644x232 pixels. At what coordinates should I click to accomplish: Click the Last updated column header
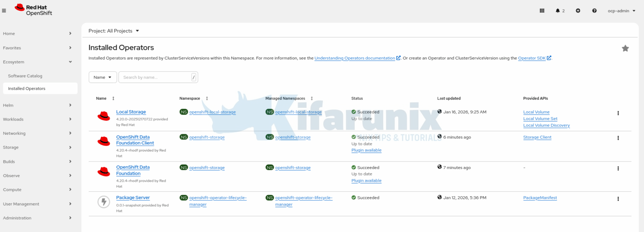click(449, 99)
